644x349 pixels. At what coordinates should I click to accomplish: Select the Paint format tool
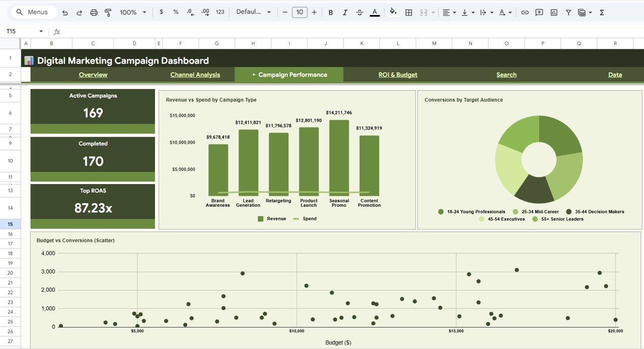108,12
